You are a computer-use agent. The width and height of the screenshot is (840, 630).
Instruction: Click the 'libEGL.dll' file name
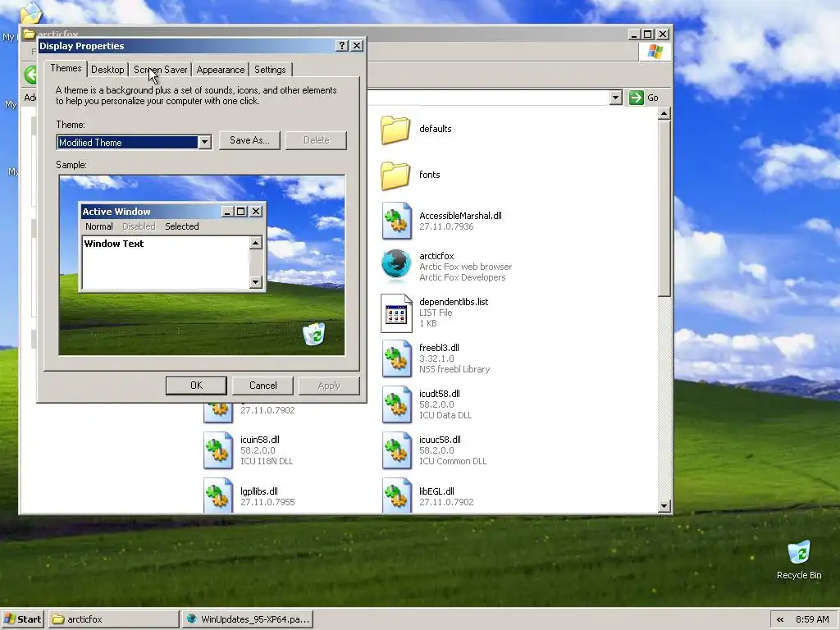436,491
